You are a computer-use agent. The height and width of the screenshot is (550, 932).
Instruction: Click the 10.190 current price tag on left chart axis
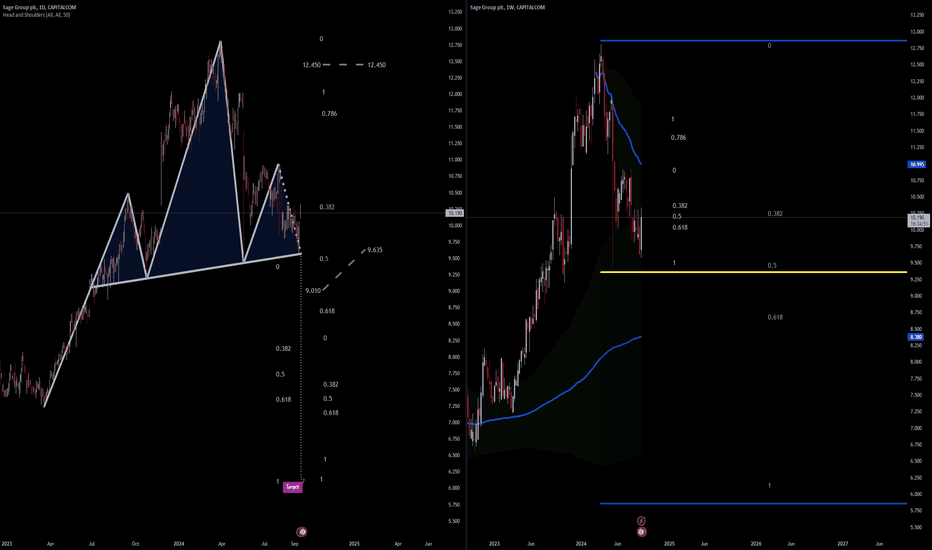pos(455,213)
